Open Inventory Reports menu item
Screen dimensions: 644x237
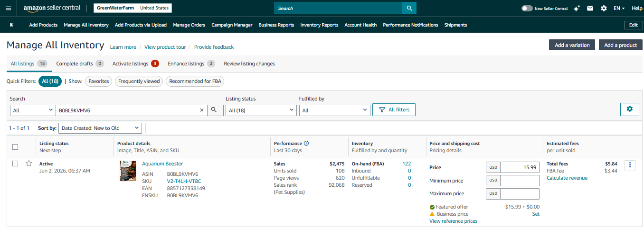(319, 25)
